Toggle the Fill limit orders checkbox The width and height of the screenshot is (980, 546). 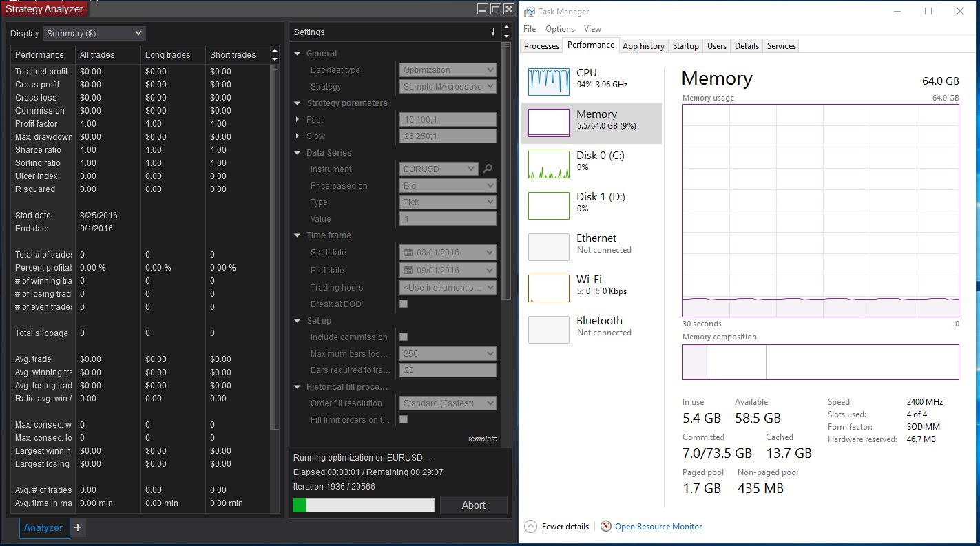coord(404,419)
